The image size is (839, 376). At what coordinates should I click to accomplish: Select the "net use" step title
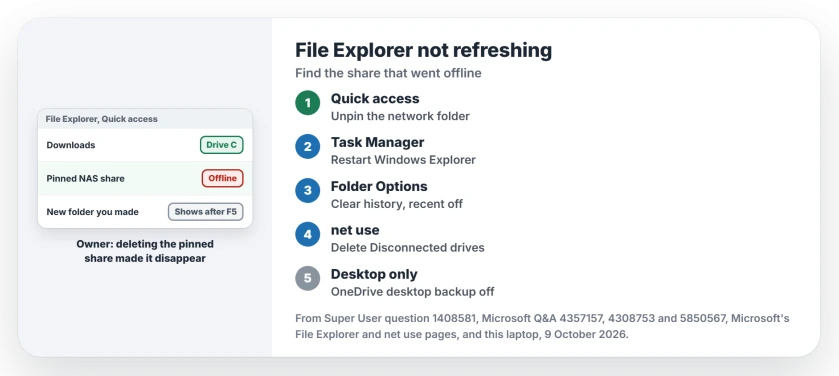point(355,230)
